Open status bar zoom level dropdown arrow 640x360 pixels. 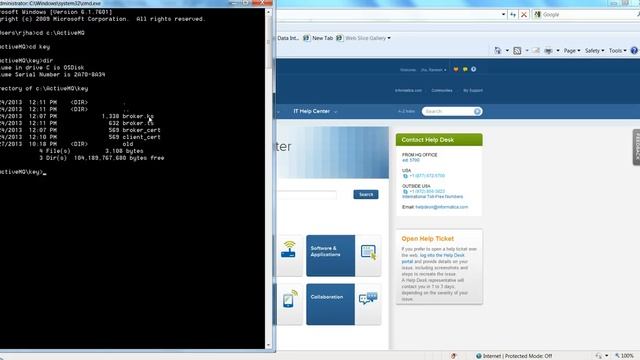[607, 356]
